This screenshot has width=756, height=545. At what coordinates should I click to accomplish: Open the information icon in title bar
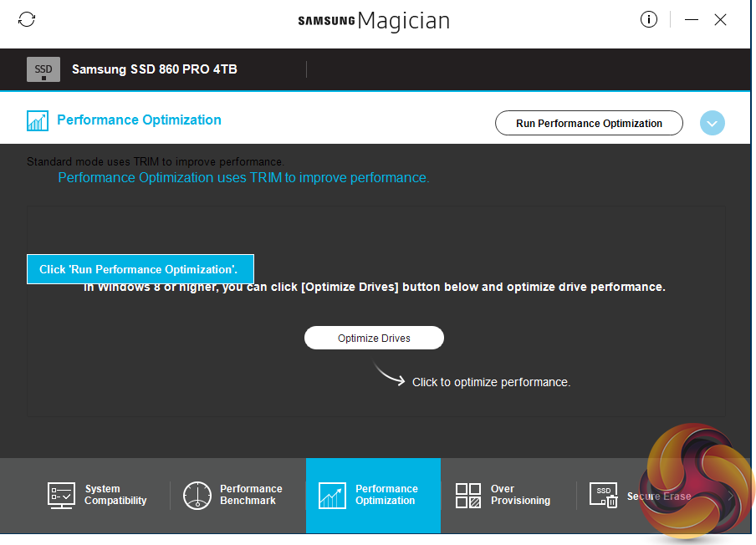648,20
